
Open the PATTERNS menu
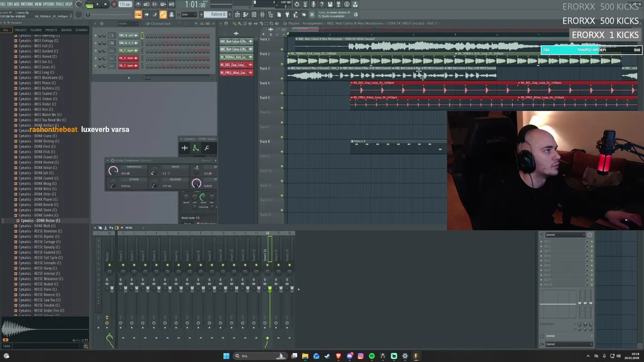click(27, 4)
